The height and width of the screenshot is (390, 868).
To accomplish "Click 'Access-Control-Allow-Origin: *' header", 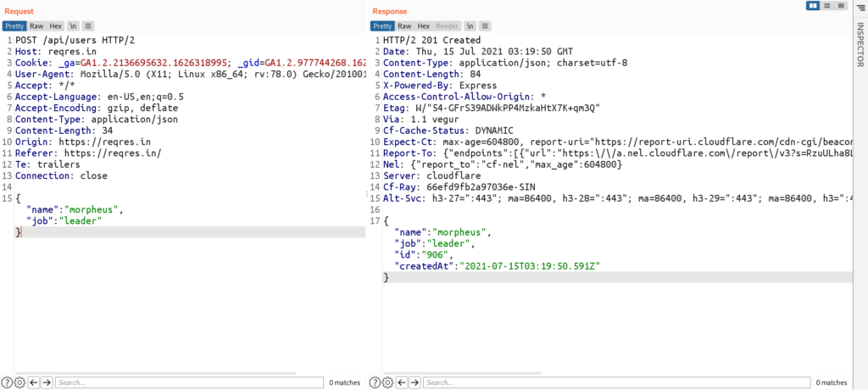I will point(465,97).
